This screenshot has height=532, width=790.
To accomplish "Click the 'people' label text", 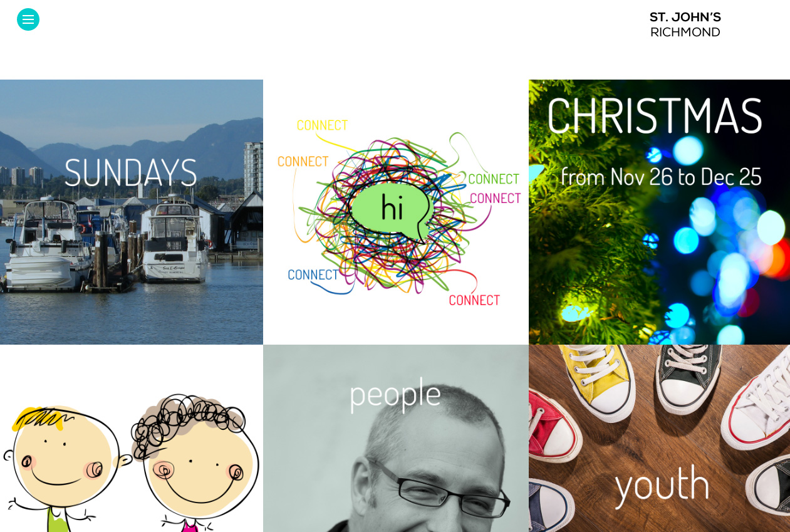I will pos(395,394).
